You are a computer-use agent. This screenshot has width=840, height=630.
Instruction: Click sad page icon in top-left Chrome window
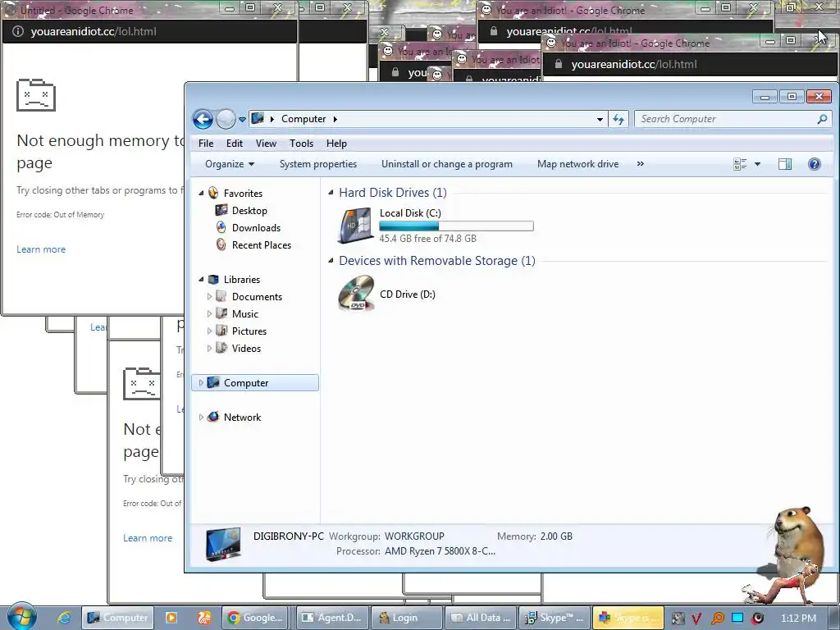tap(36, 95)
